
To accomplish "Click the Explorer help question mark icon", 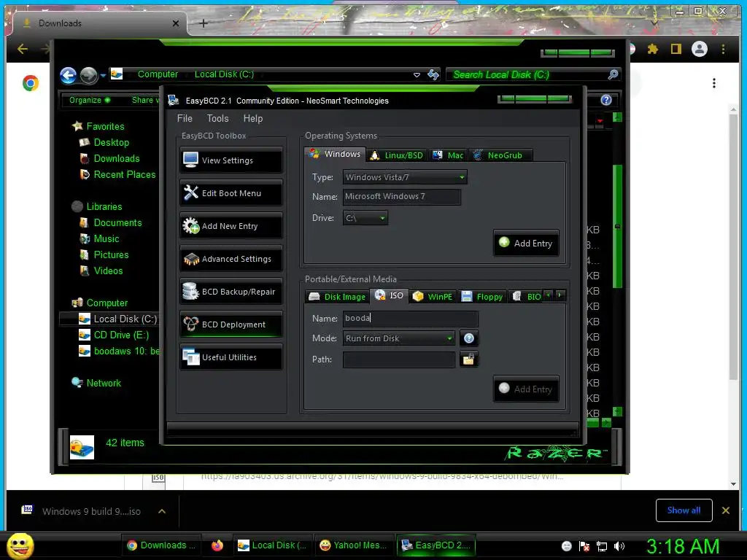I will pos(606,100).
